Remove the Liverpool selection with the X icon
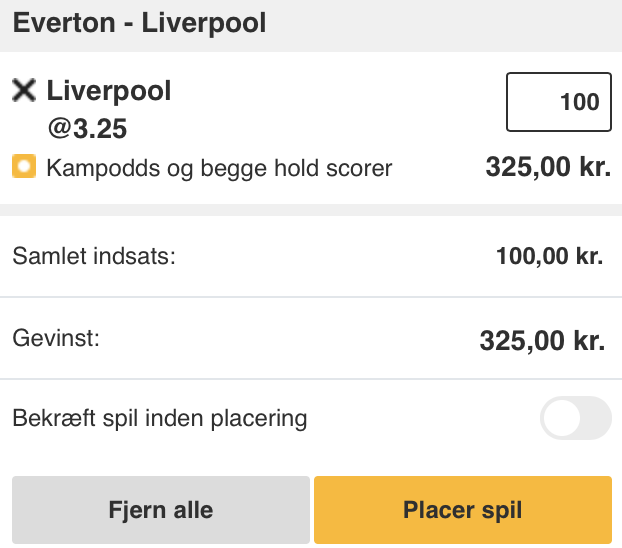This screenshot has height=548, width=622. click(24, 90)
